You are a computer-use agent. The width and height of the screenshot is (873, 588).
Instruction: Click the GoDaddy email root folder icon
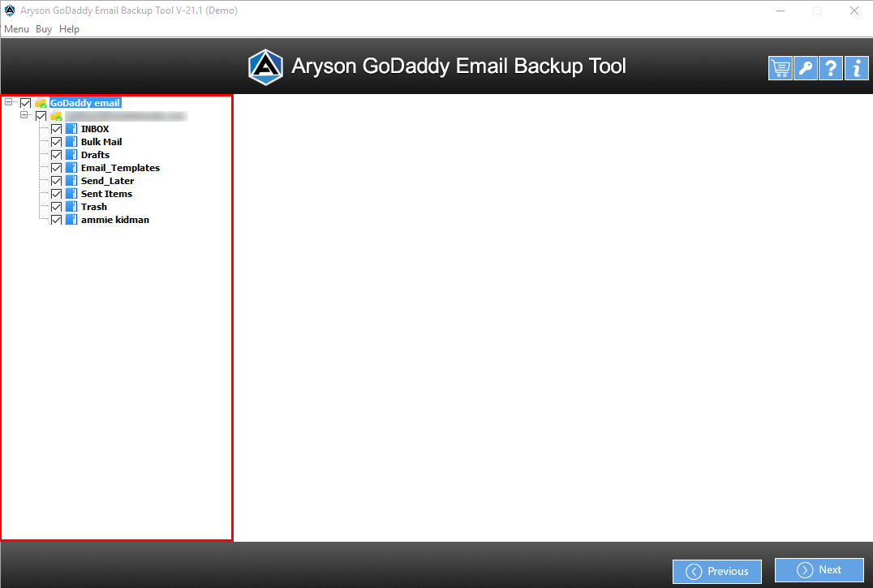coord(41,103)
